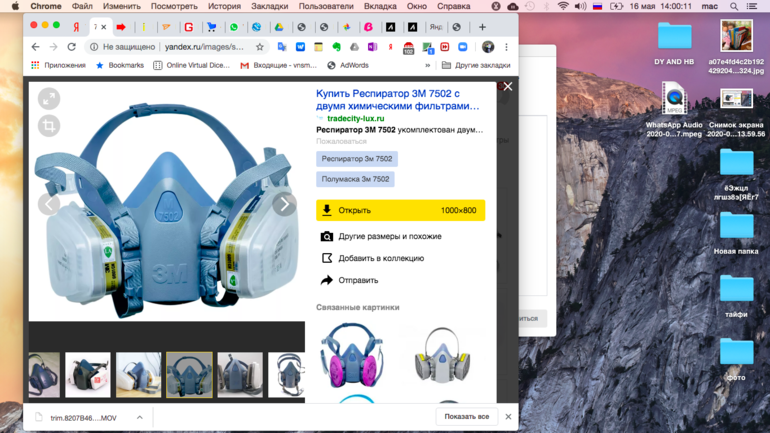Select second thumbnail with boxed respirator
Screen dimensions: 770x433
88,375
